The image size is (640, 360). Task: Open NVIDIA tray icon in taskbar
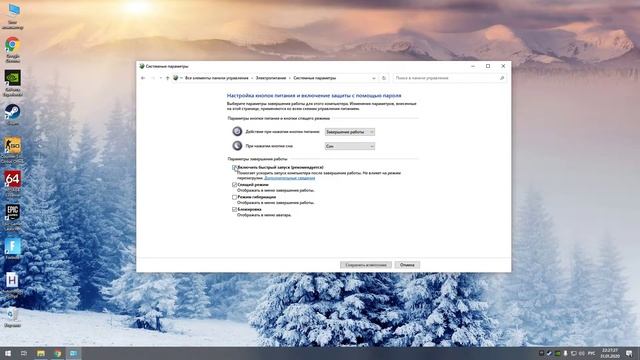557,353
